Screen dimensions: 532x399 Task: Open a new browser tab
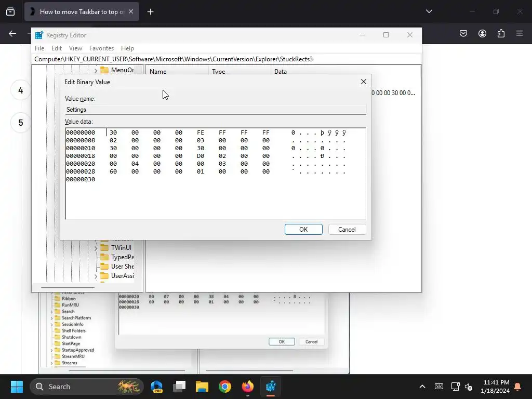point(150,12)
